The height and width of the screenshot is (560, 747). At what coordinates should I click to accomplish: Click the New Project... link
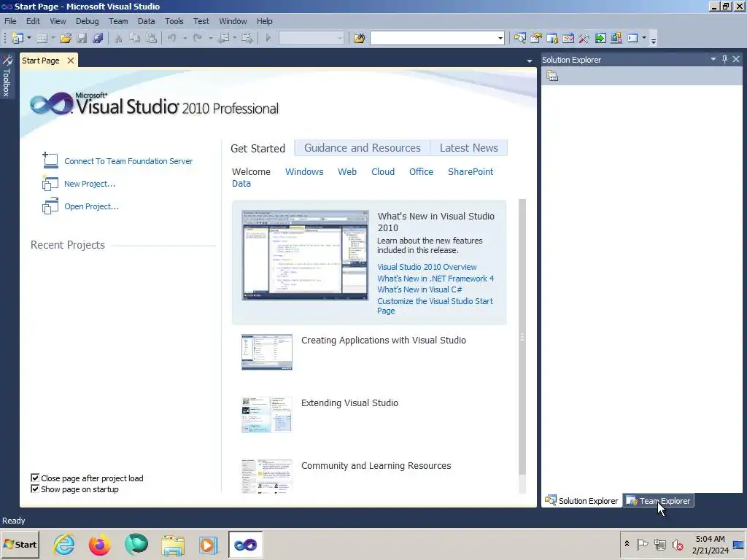click(x=90, y=184)
